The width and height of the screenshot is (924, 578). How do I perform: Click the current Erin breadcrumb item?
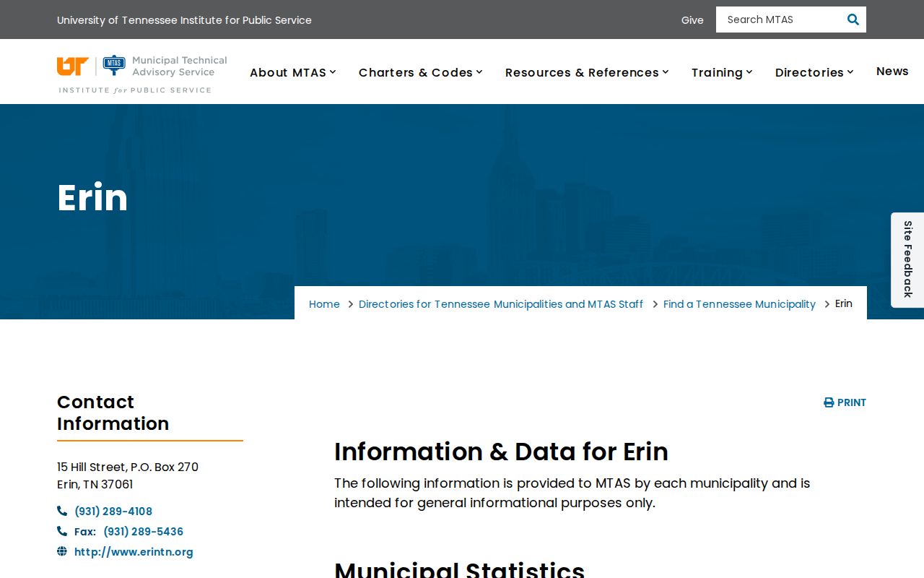pyautogui.click(x=844, y=303)
